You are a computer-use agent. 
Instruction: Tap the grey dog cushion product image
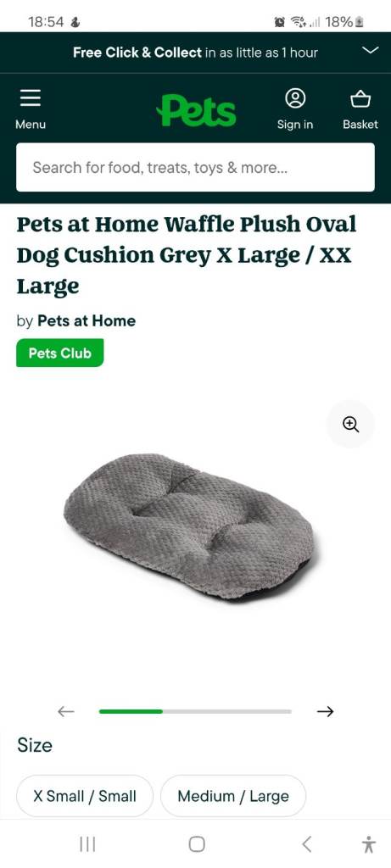189,526
